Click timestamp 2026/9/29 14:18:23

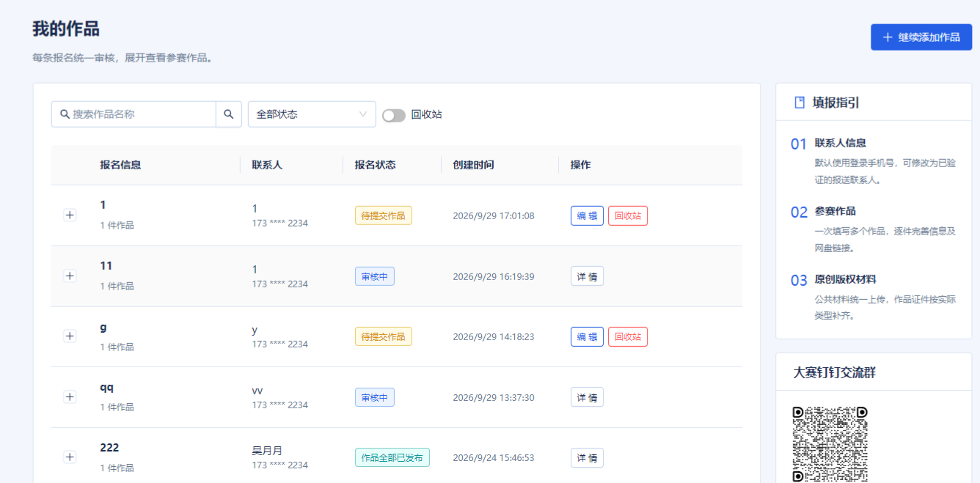[493, 336]
